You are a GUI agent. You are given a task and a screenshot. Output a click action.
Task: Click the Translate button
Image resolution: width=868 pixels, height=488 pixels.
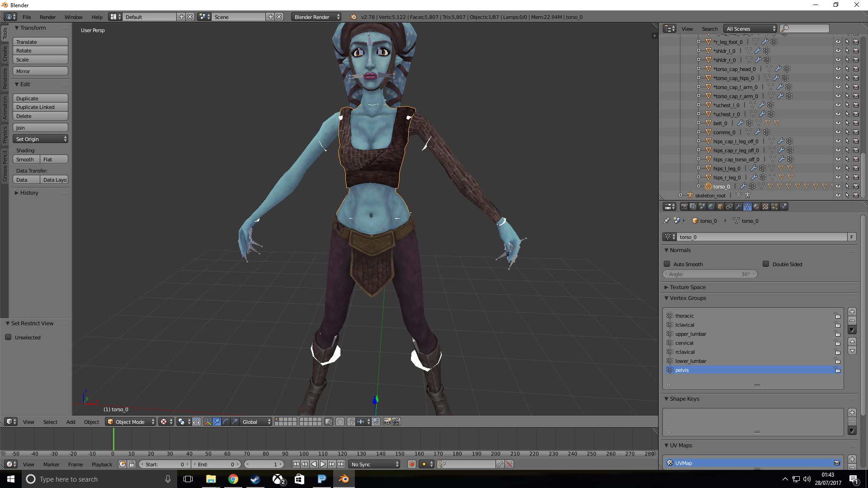click(40, 42)
